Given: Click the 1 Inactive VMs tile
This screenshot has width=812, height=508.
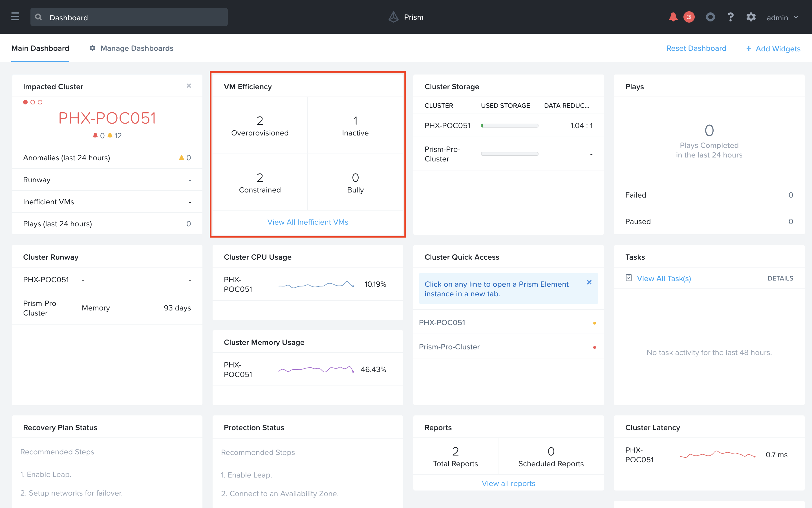Looking at the screenshot, I should tap(355, 125).
